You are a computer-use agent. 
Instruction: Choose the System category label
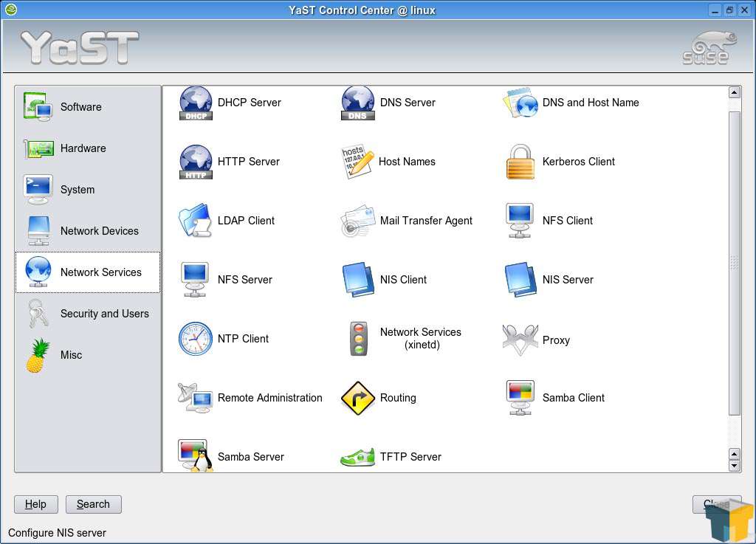77,190
